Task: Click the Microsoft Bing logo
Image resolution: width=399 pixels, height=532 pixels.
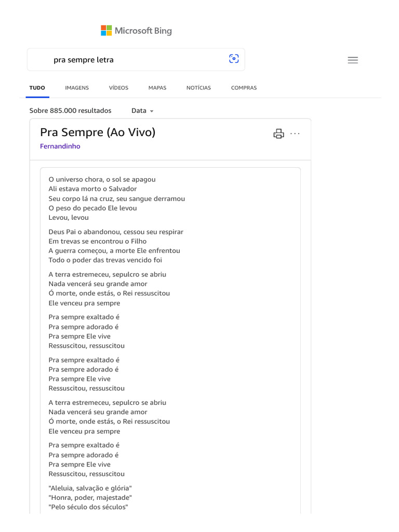Action: (136, 31)
